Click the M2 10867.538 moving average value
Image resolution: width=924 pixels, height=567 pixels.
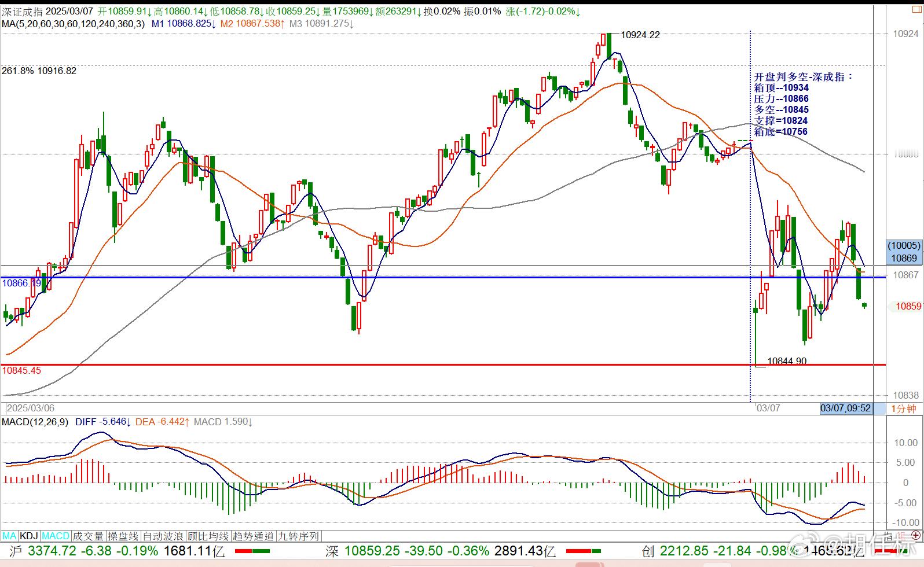pyautogui.click(x=252, y=24)
